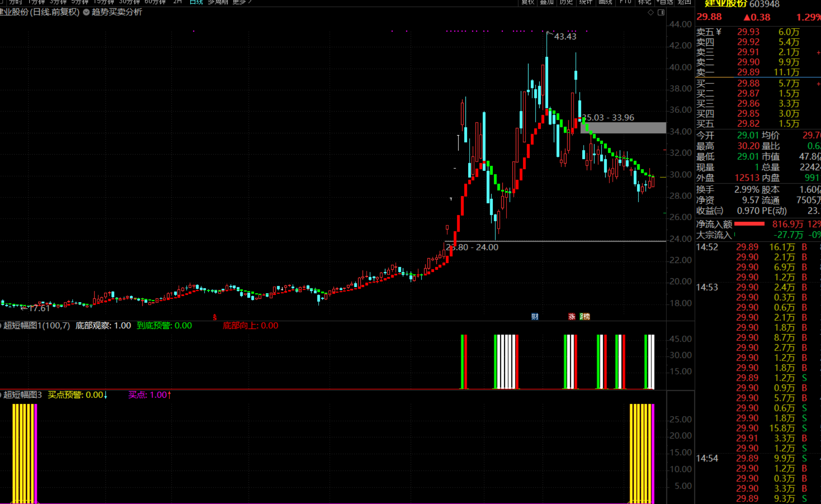The image size is (821, 504).
Task: Click the 超短幅图1 indicator settings circle
Action: pos(1,326)
